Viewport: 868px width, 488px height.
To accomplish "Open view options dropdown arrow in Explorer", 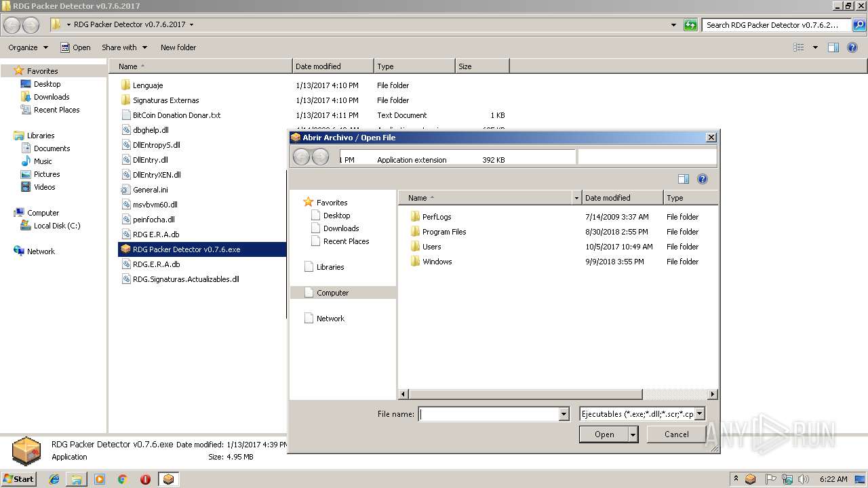I will coord(815,47).
